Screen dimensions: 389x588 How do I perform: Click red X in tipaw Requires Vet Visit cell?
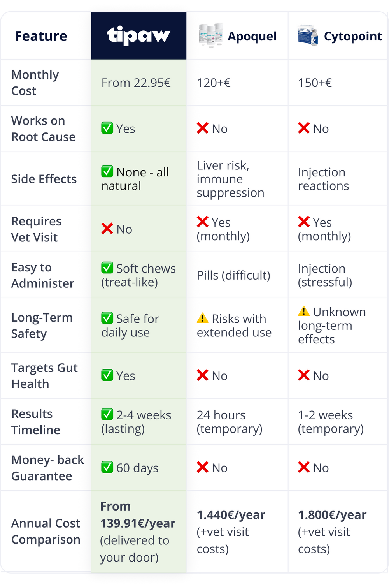[x=107, y=229]
